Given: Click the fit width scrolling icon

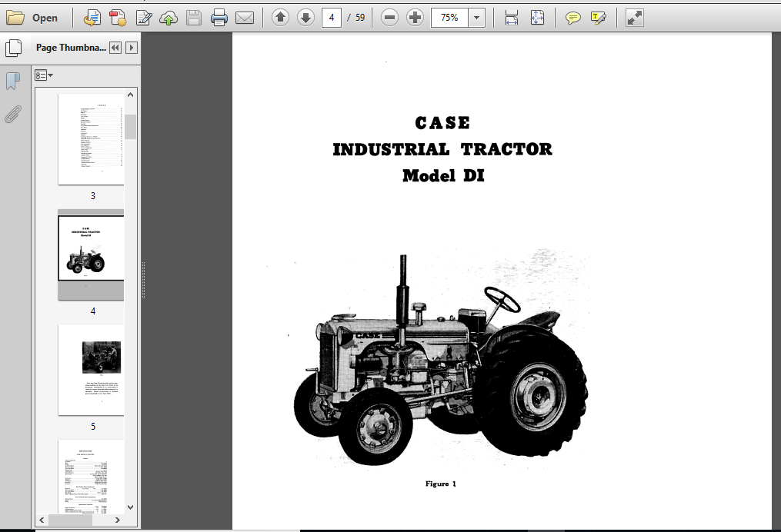Looking at the screenshot, I should tap(512, 18).
